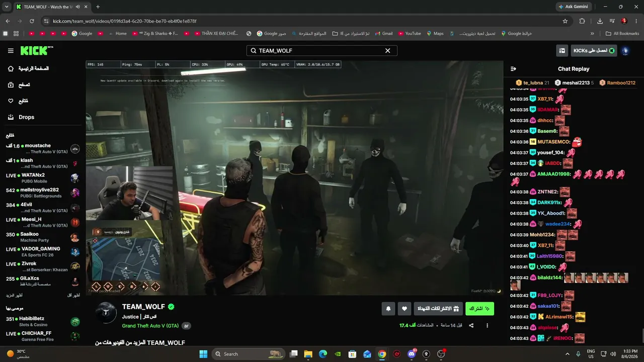Open the 4Evil channel in sidebar
The height and width of the screenshot is (362, 644).
(43, 208)
